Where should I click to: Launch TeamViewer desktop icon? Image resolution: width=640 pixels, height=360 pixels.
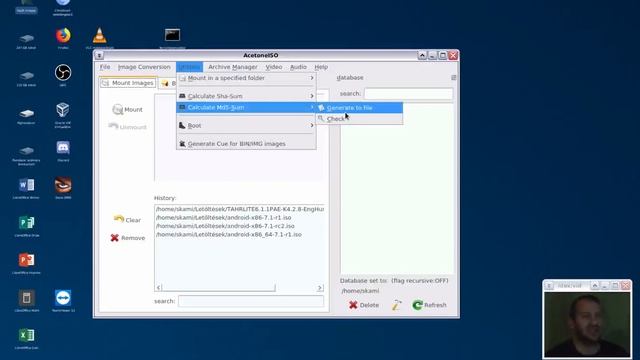(x=63, y=298)
